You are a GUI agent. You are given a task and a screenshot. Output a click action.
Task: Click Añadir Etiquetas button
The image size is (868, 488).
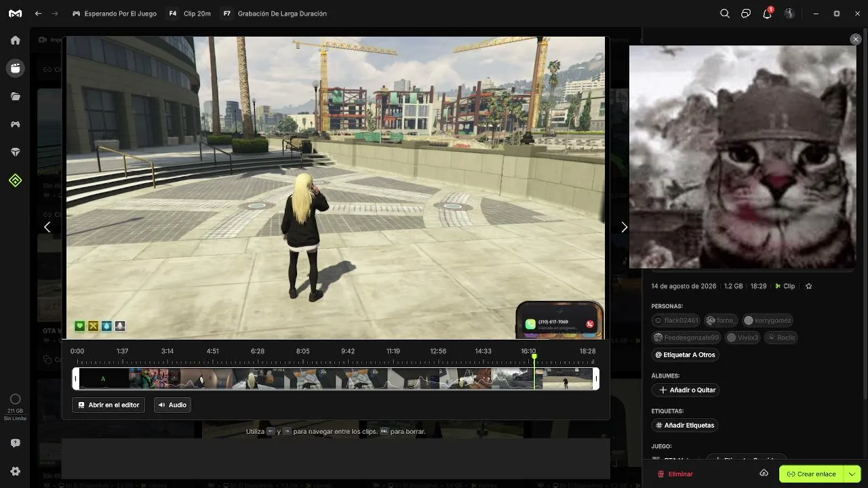click(685, 425)
